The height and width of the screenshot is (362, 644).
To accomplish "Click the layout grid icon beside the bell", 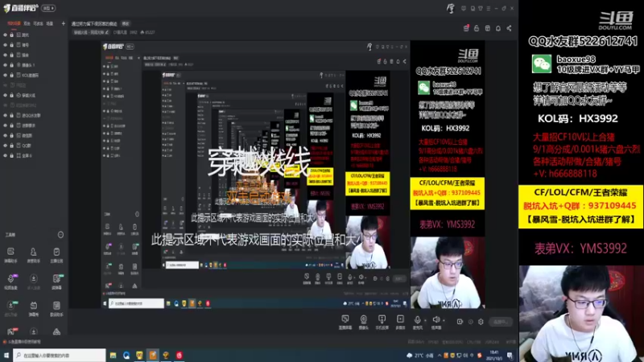I will click(x=488, y=28).
